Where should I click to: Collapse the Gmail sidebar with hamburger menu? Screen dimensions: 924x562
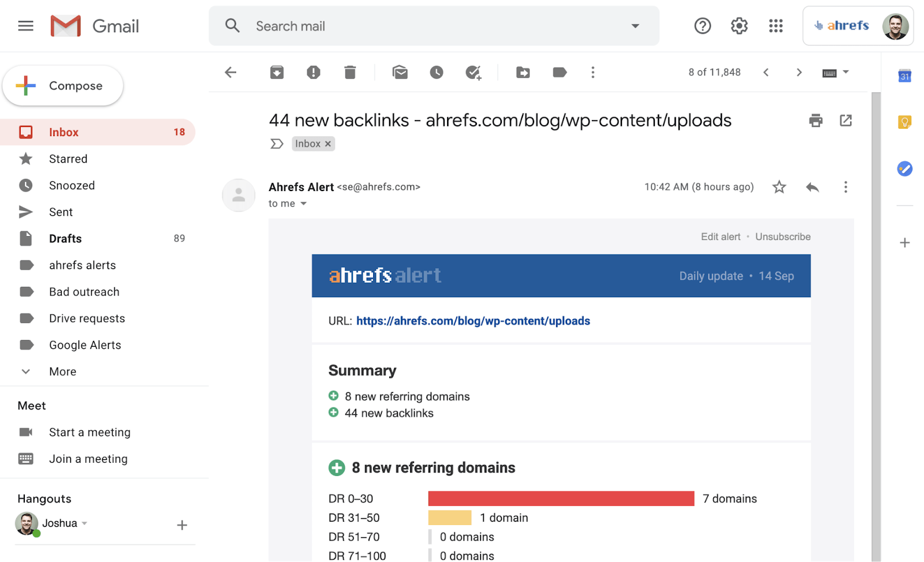coord(25,25)
